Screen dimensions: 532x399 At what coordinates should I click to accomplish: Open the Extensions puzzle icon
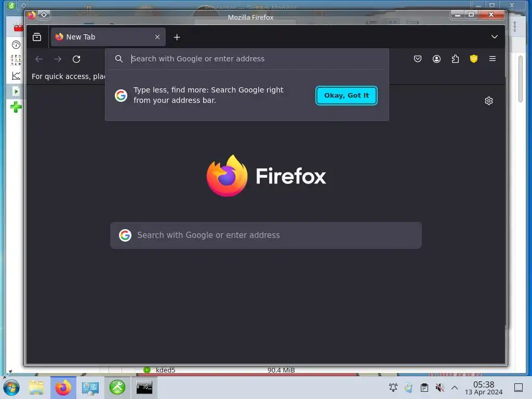click(x=455, y=59)
